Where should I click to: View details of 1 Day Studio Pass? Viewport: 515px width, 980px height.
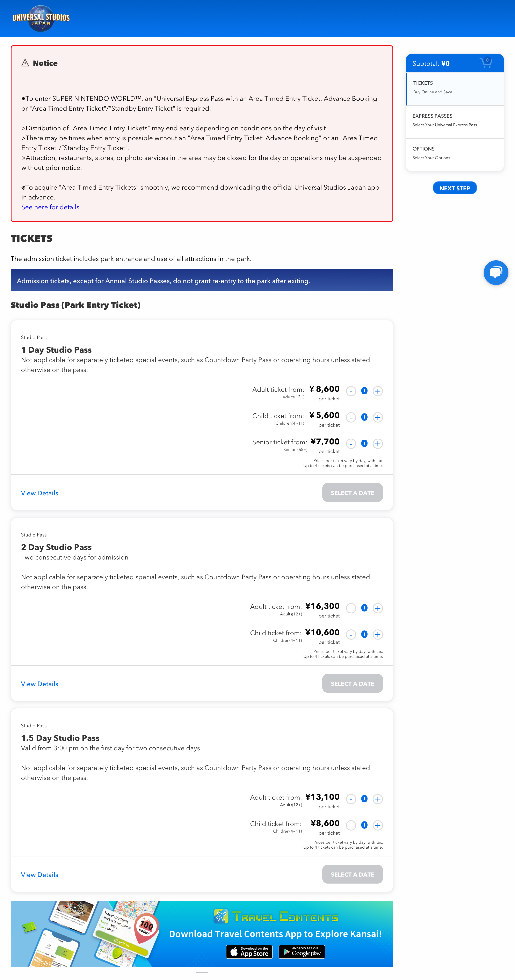(x=39, y=493)
